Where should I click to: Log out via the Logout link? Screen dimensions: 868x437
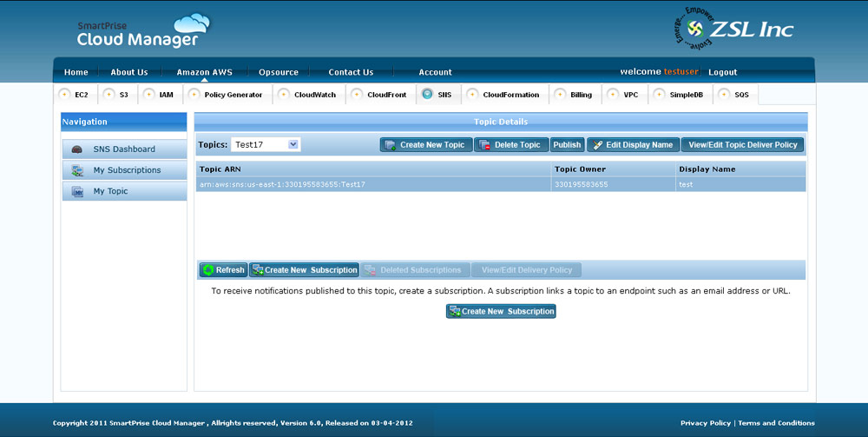[x=722, y=72]
